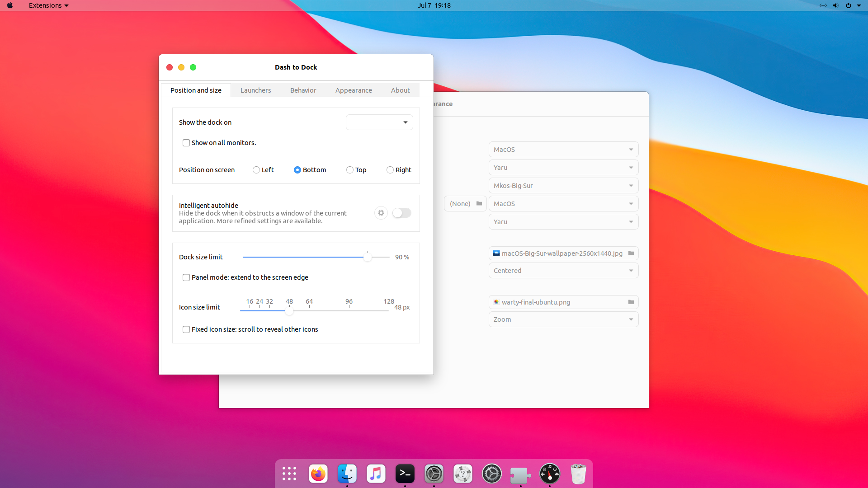Select Top position radio button
This screenshot has height=488, width=868.
pos(350,170)
